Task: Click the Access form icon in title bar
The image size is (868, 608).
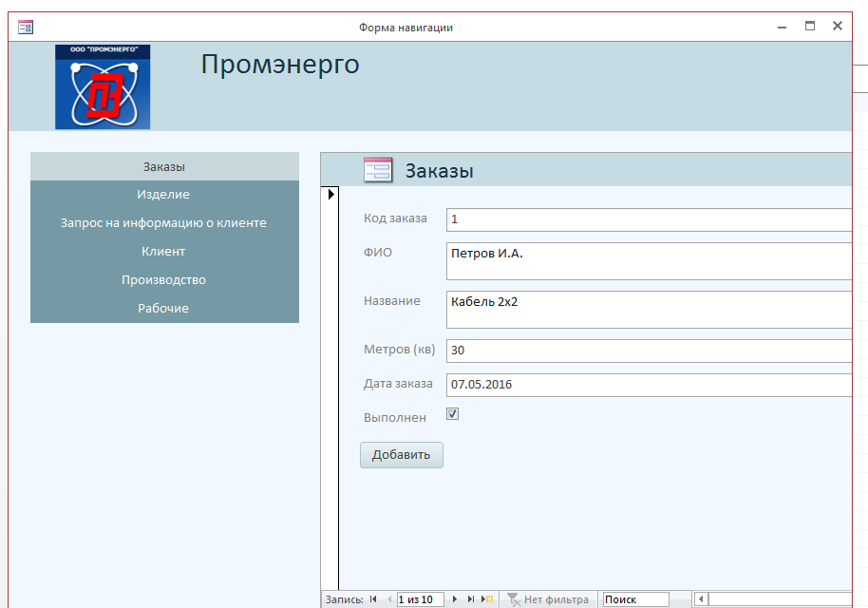Action: point(25,27)
